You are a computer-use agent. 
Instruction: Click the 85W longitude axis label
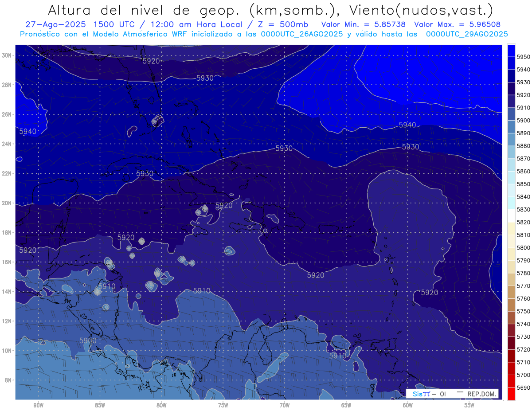(100, 405)
